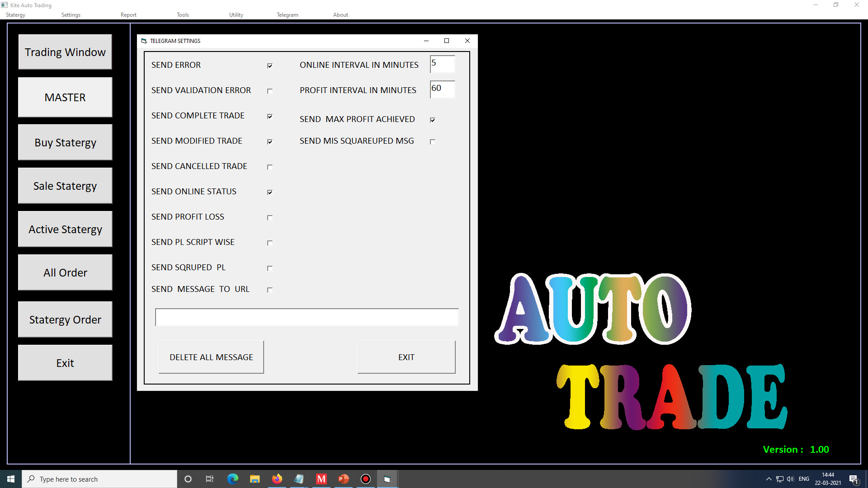The height and width of the screenshot is (488, 868).
Task: Click the Online Interval In Minutes field
Action: (x=442, y=64)
